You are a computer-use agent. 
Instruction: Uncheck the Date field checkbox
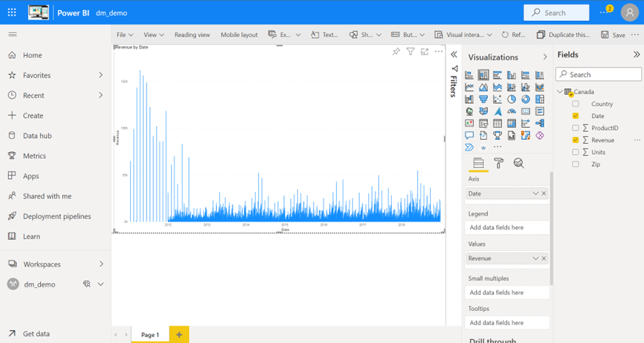[x=576, y=117]
